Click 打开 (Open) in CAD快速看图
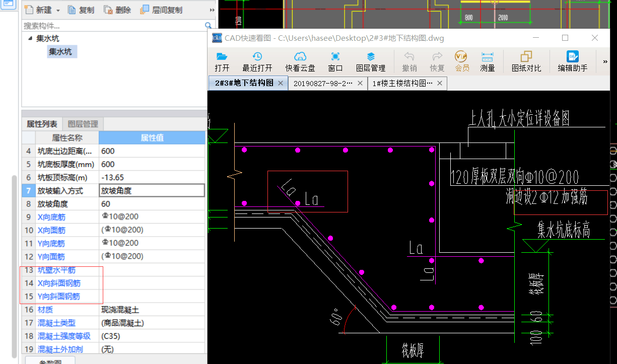The width and height of the screenshot is (617, 364). click(x=222, y=61)
